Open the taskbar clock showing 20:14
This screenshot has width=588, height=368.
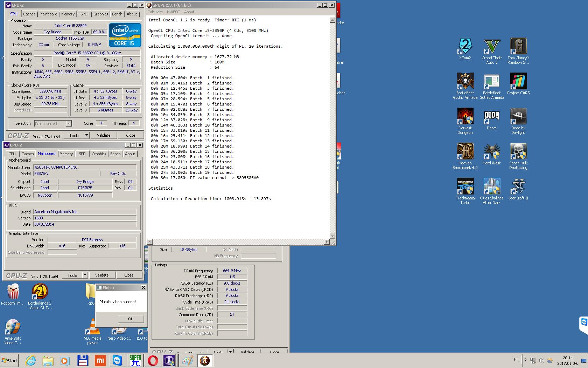[x=568, y=361]
